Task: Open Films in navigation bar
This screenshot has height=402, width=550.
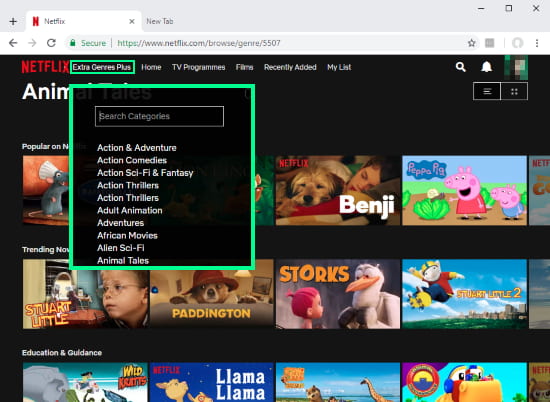Action: coord(244,67)
